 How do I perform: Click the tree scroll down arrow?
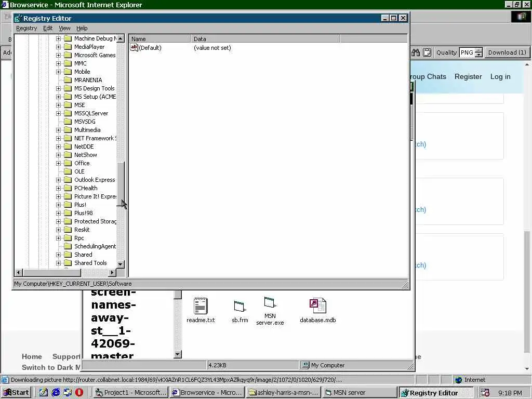tap(121, 263)
